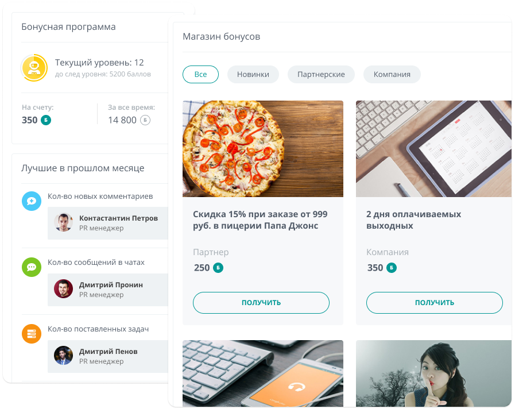Click Получить for the pizza discount
This screenshot has height=420, width=515.
pos(261,303)
